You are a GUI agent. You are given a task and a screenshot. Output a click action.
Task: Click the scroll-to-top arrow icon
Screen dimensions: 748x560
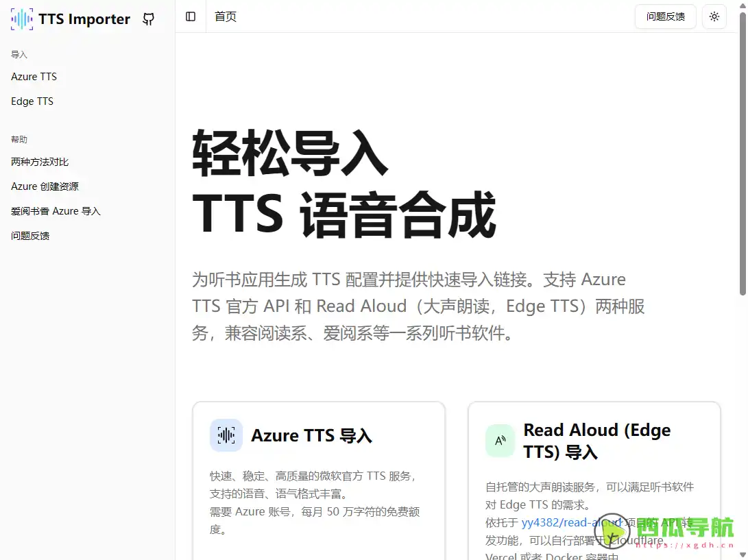[x=743, y=5]
